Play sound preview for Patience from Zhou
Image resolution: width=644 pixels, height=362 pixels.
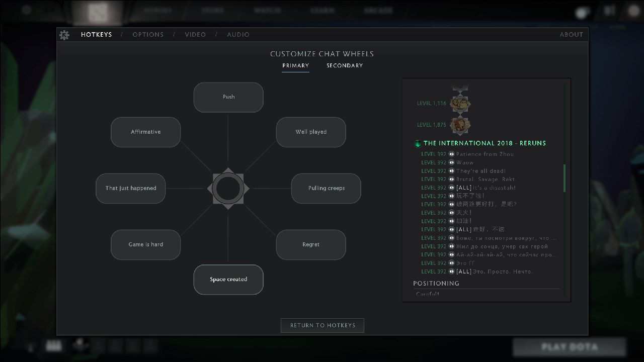(x=451, y=154)
